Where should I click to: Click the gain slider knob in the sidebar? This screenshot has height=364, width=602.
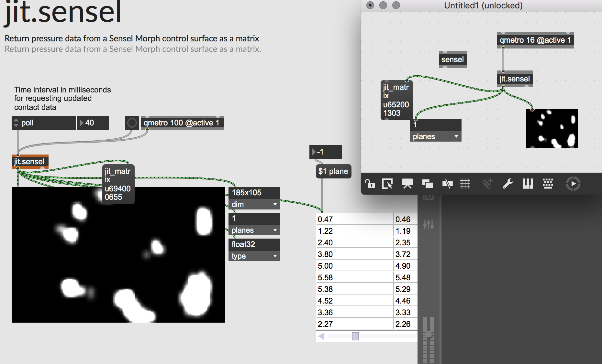coord(429,334)
